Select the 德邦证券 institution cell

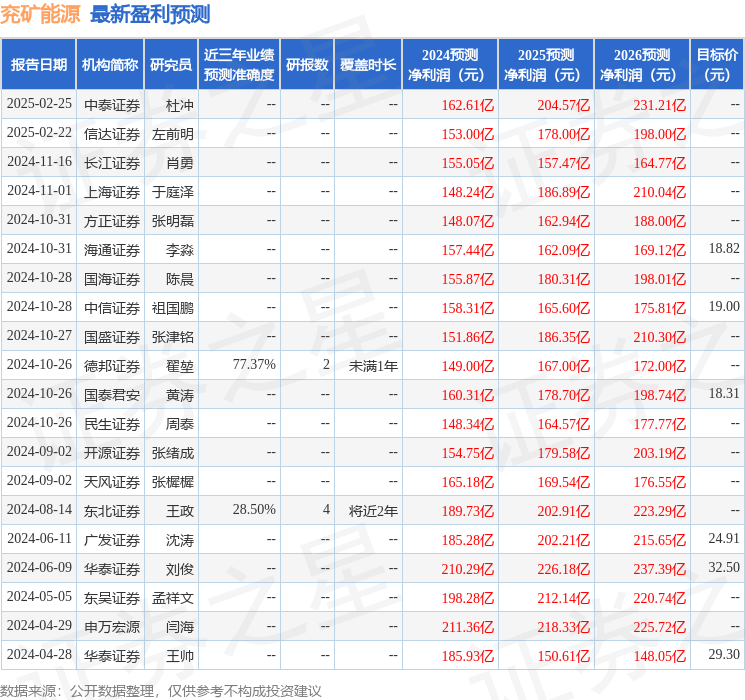tap(112, 366)
